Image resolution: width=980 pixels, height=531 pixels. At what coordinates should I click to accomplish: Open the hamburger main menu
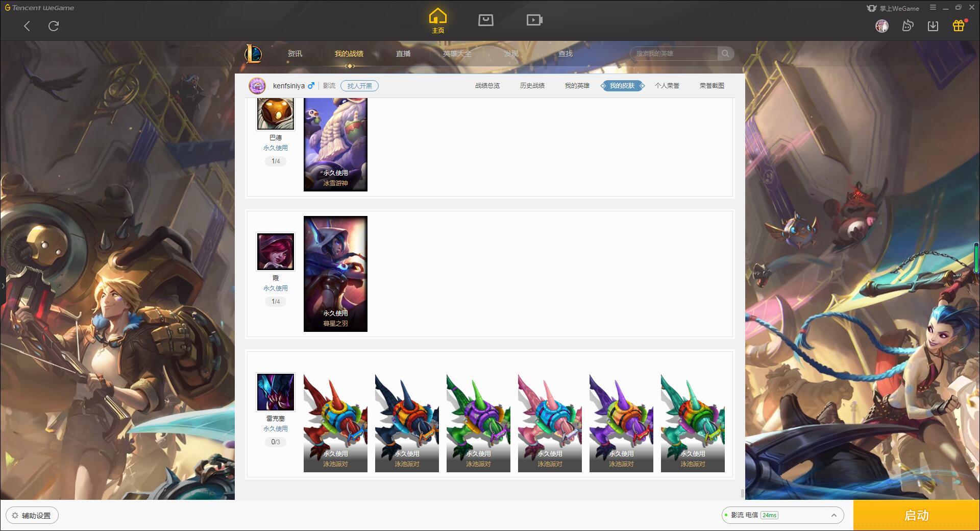click(933, 8)
